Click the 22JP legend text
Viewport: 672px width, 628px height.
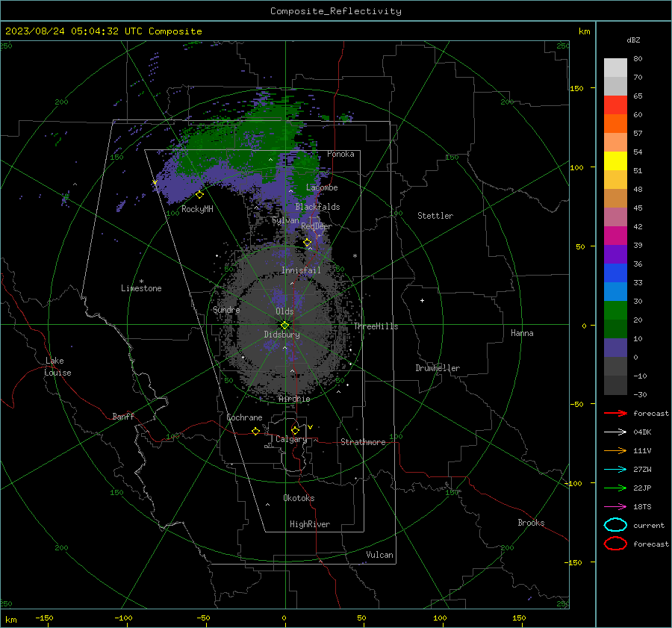(642, 488)
